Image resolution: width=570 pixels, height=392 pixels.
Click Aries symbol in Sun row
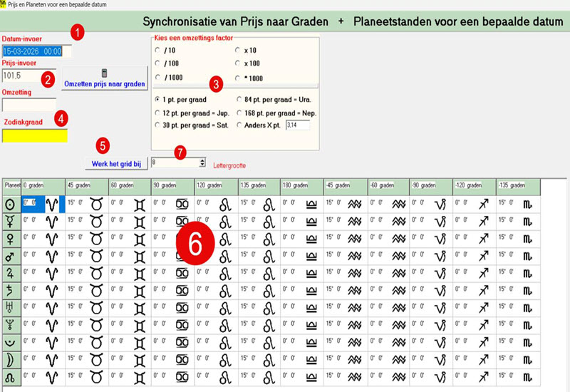(x=51, y=205)
